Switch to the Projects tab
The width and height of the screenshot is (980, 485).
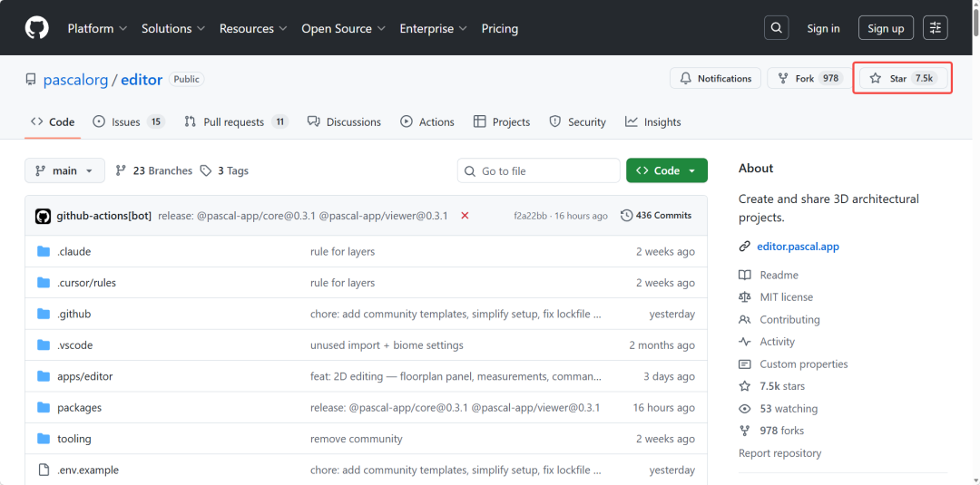pos(502,121)
